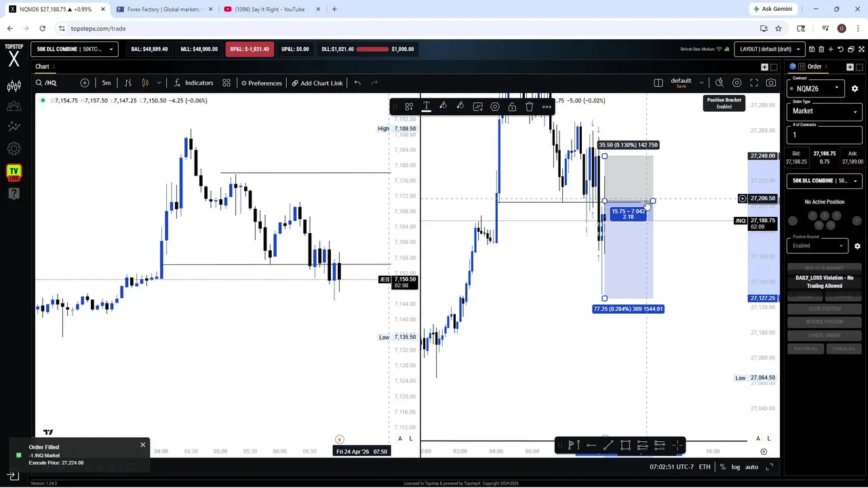
Task: Open quick search lightning magnifier icon
Action: (719, 83)
